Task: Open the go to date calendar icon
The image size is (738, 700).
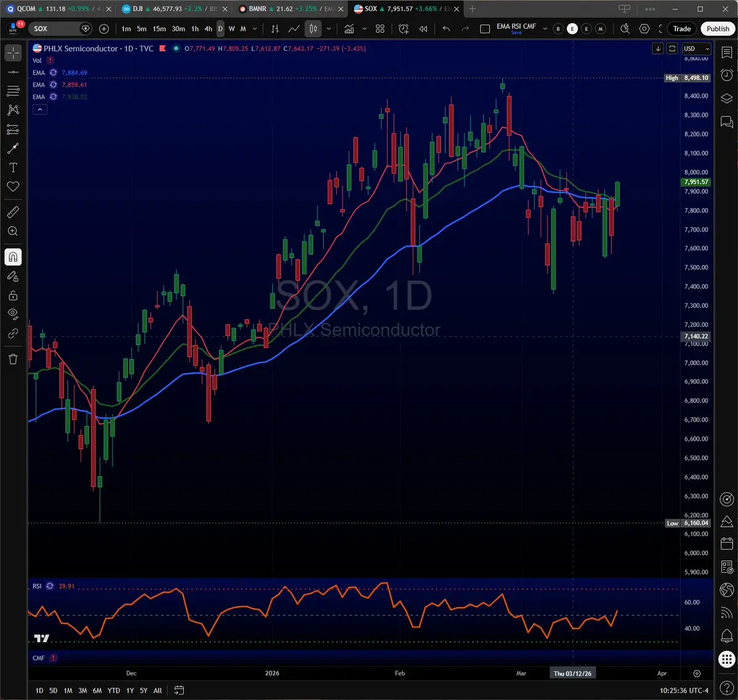Action: click(179, 690)
